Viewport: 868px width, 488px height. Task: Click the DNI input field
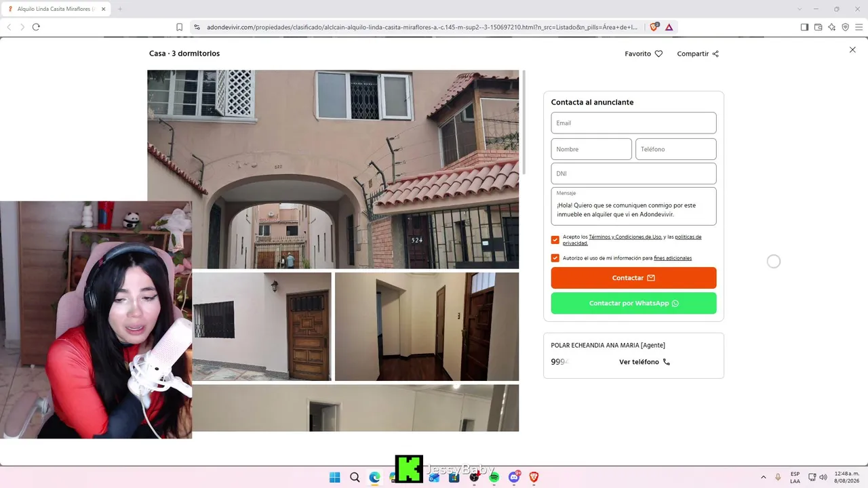[633, 174]
